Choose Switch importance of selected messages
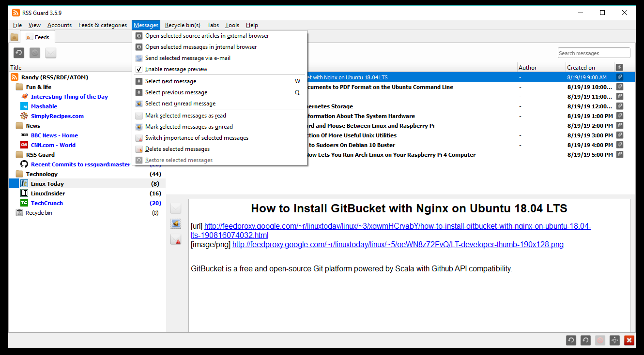The image size is (644, 355). pyautogui.click(x=220, y=138)
